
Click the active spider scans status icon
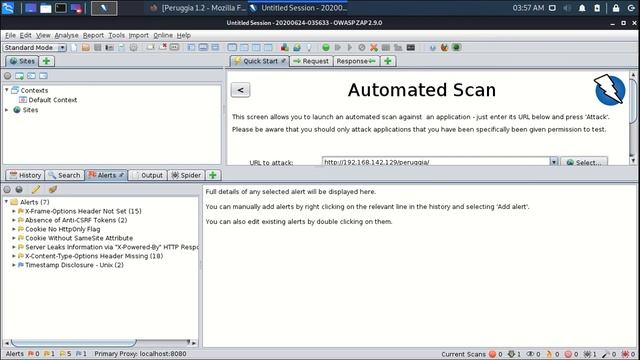click(x=587, y=354)
